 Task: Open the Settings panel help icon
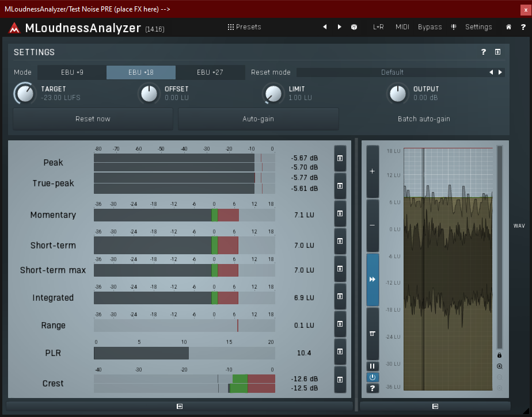[x=484, y=52]
